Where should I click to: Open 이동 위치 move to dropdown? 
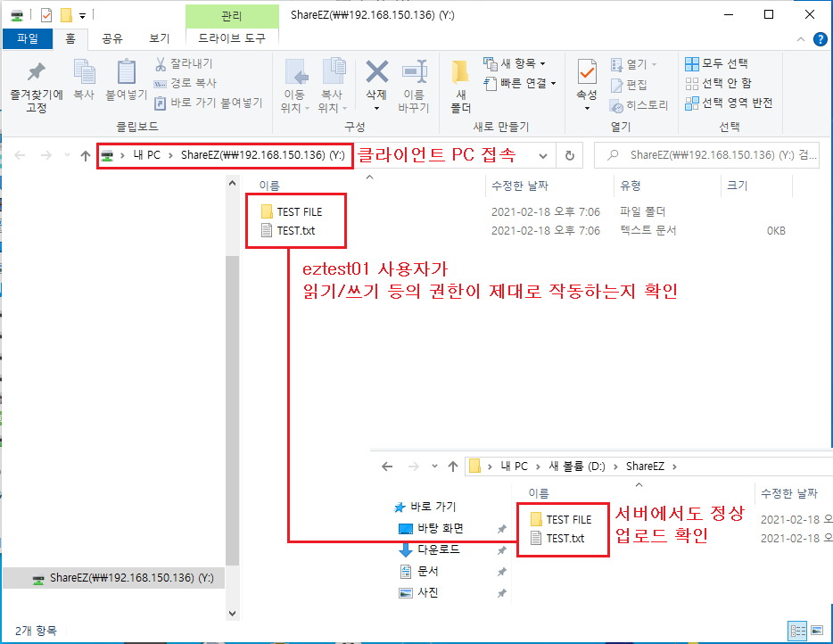295,87
